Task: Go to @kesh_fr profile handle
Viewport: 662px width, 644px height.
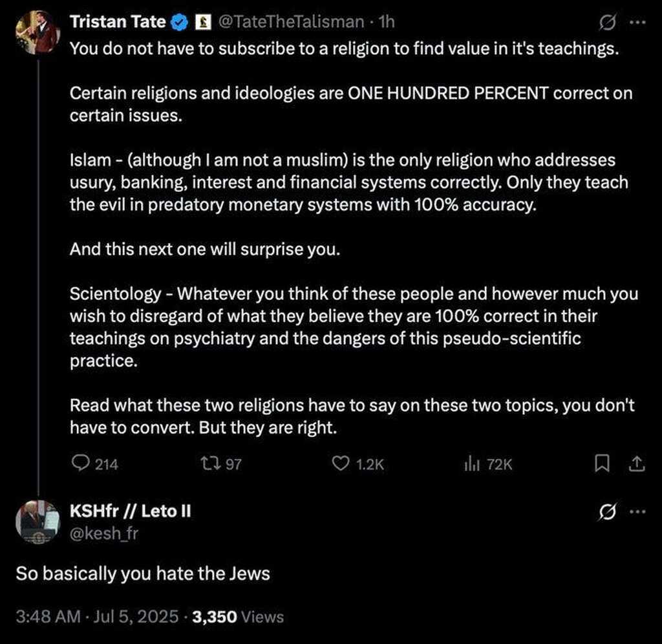Action: click(103, 533)
